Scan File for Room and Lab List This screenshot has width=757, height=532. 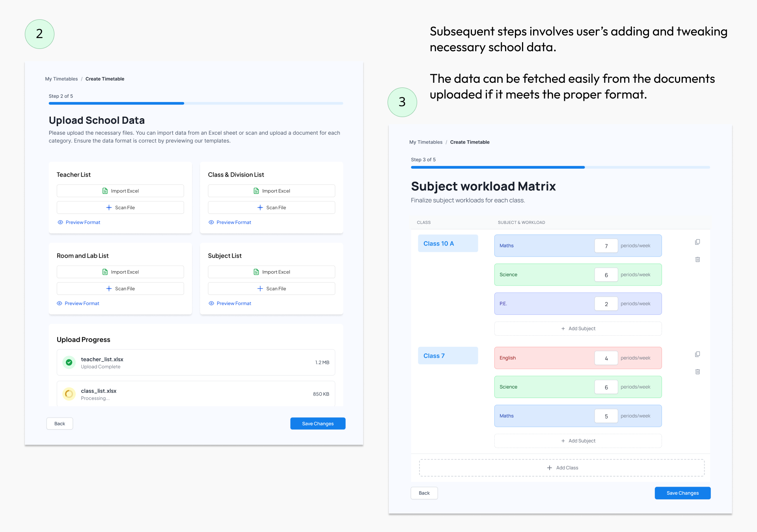coord(120,288)
